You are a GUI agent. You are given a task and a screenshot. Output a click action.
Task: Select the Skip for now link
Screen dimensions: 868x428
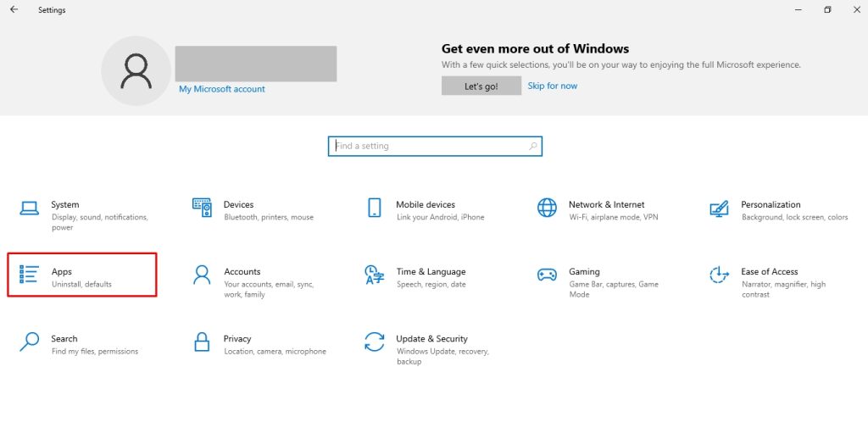point(553,86)
